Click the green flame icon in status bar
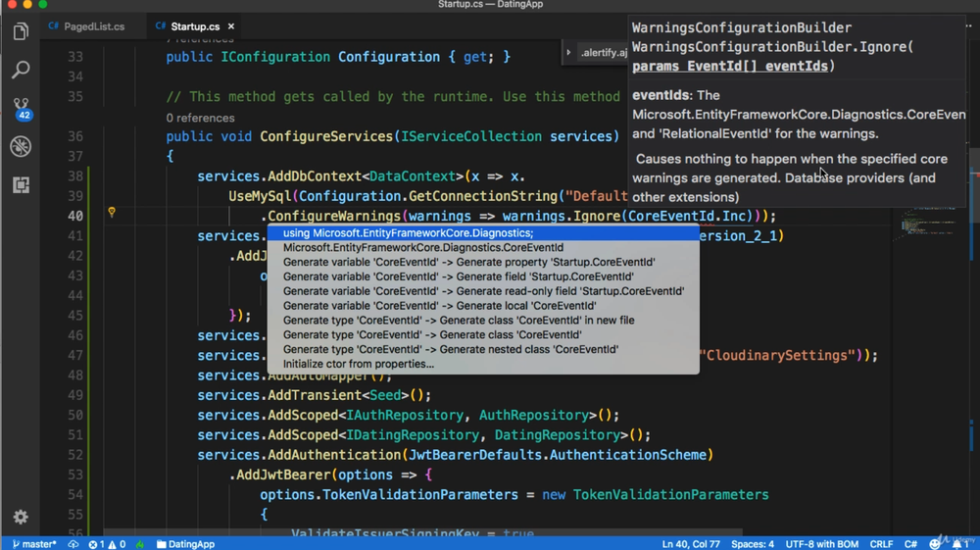This screenshot has width=980, height=550. tap(140, 544)
